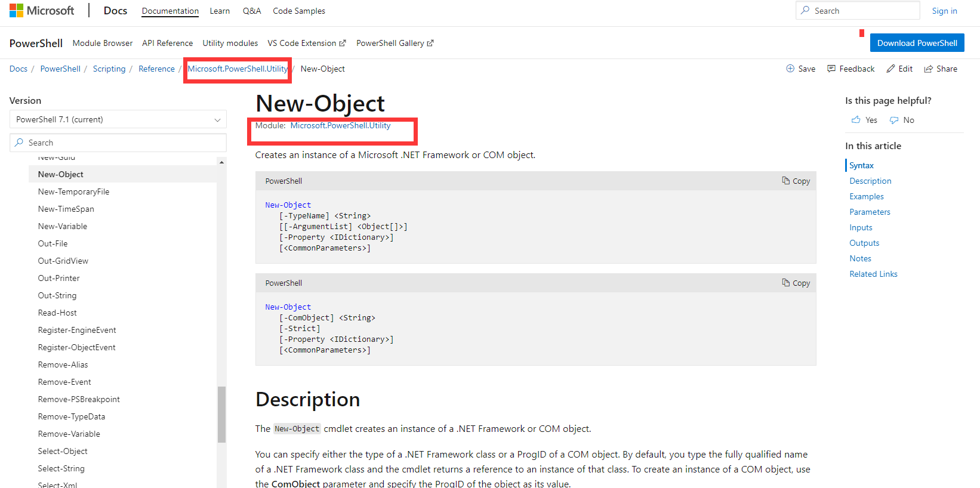Screen dimensions: 980x488
Task: Open Code Samples tab
Action: [x=299, y=11]
